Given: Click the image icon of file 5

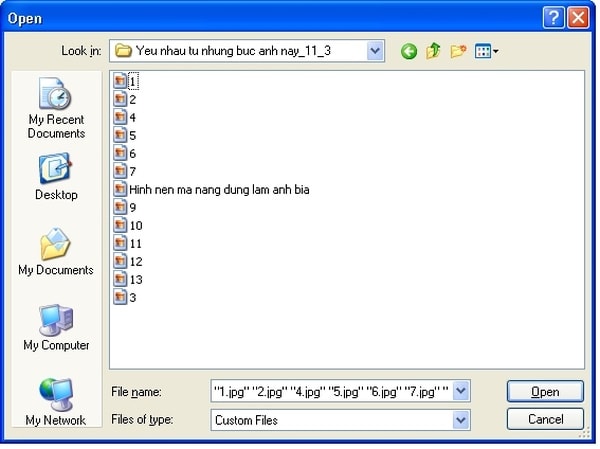Looking at the screenshot, I should click(x=120, y=135).
